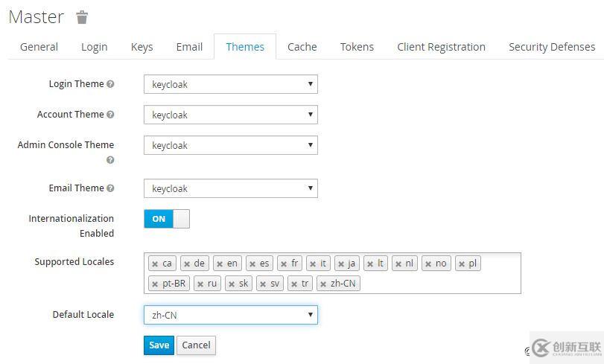
Task: Open the Account Theme dropdown
Action: click(x=230, y=115)
